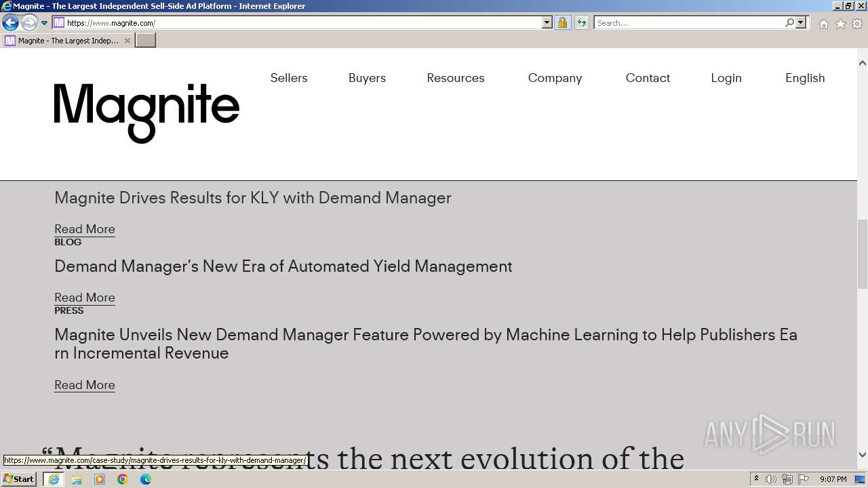Click the address bar URL field

point(303,23)
